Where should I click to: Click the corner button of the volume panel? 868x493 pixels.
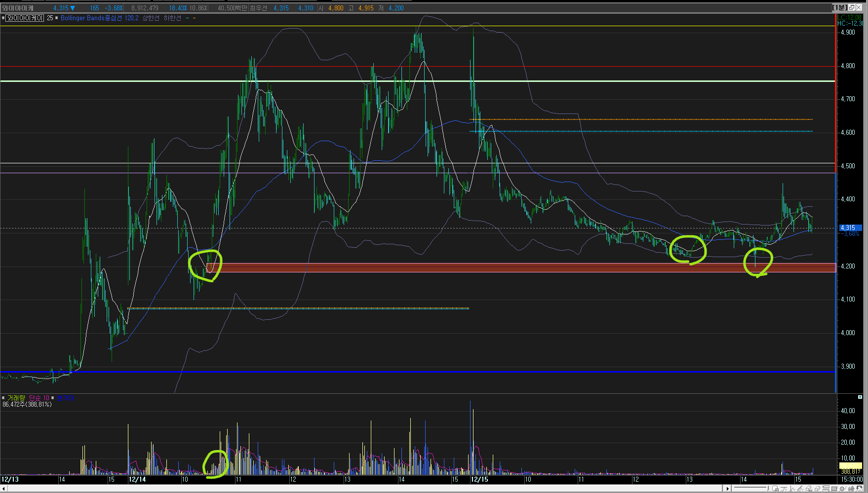pos(860,397)
